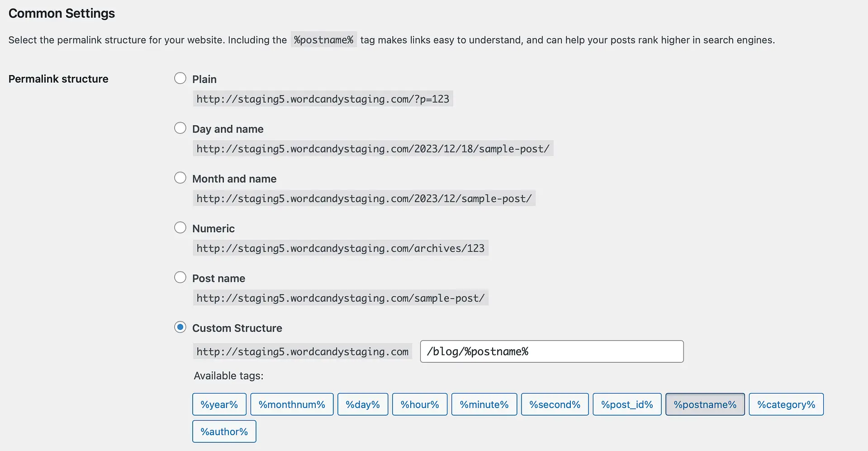Select the Day and name radio button
This screenshot has height=451, width=868.
coord(180,128)
